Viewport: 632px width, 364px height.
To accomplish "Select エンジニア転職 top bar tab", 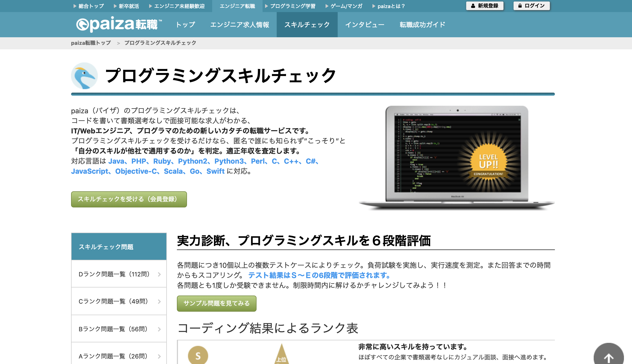I will (x=237, y=6).
